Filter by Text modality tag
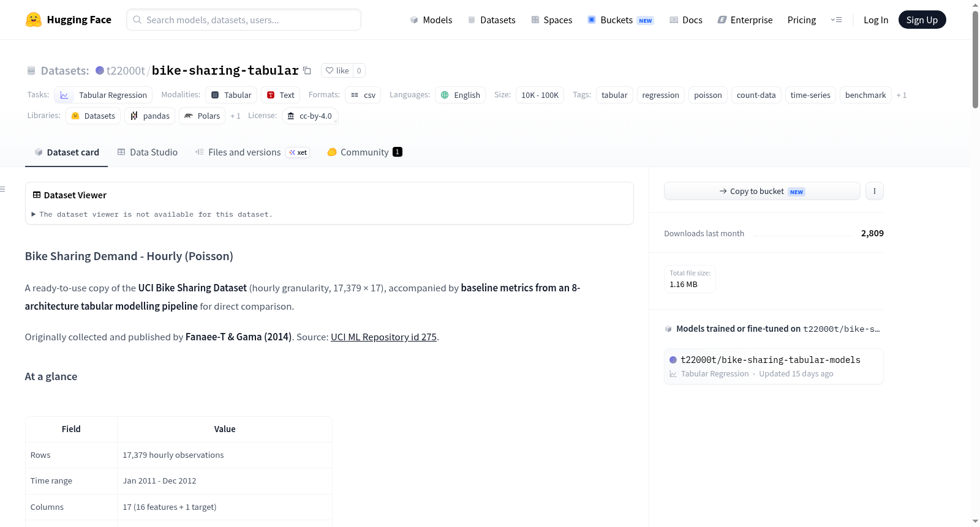The image size is (980, 527). coord(281,95)
